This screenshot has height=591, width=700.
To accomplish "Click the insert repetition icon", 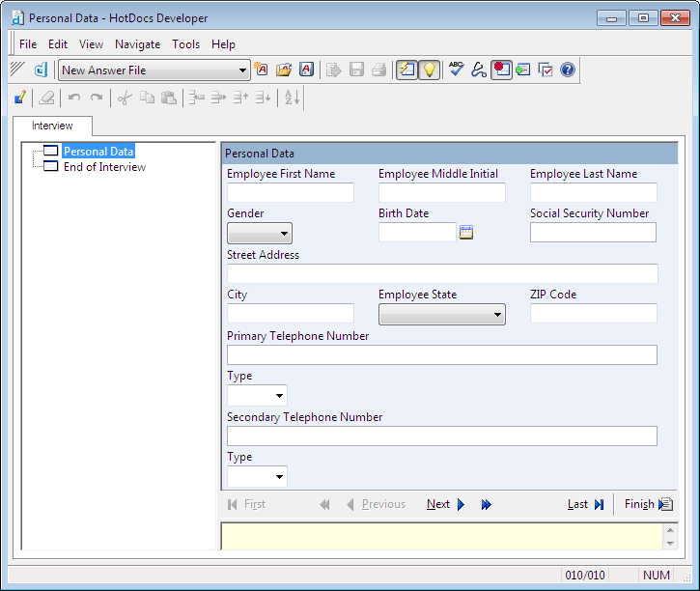I will (196, 98).
